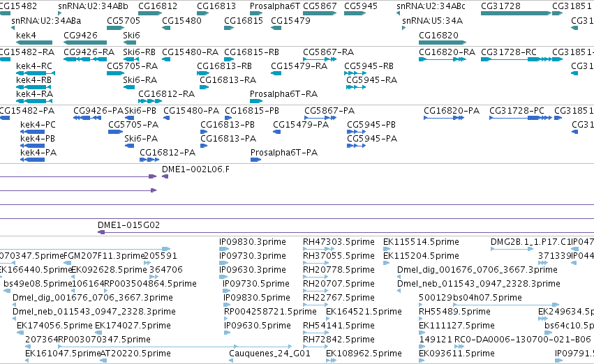Image resolution: width=594 pixels, height=364 pixels.
Task: Select the CG31728-PC protein label
Action: tap(517, 111)
